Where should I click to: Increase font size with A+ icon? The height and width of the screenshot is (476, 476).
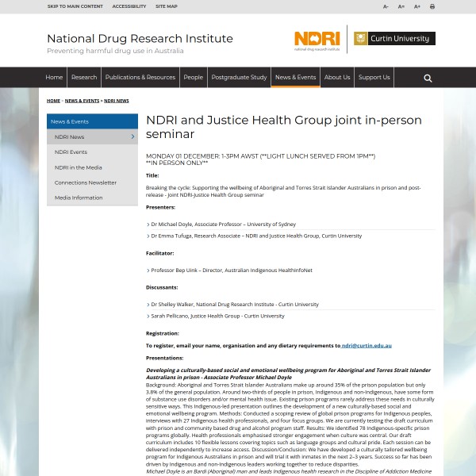(417, 6)
